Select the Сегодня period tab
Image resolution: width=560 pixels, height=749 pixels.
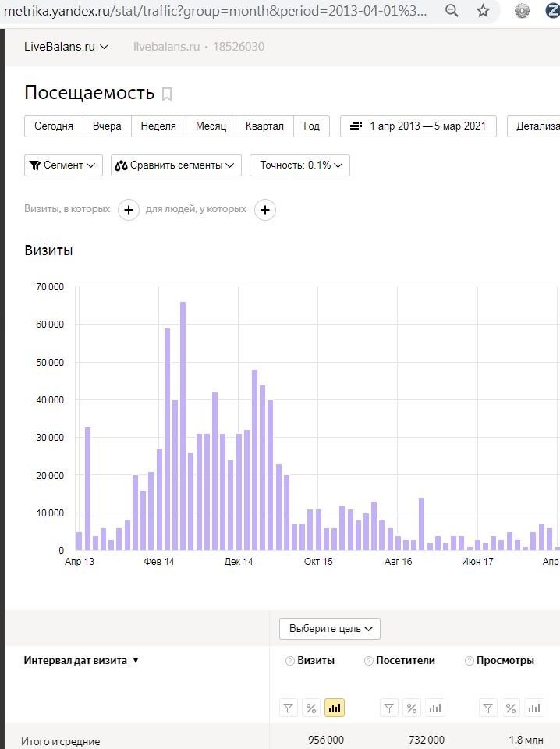point(54,126)
